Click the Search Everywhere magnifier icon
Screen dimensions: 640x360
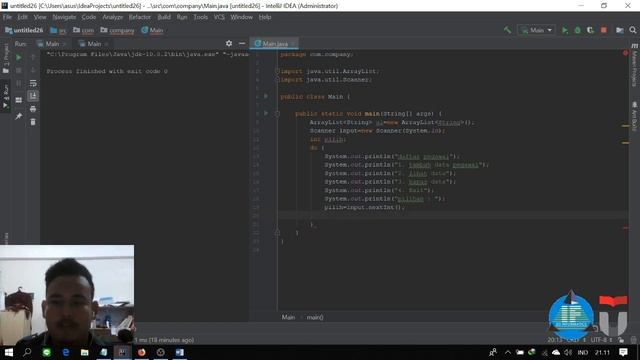coord(633,30)
